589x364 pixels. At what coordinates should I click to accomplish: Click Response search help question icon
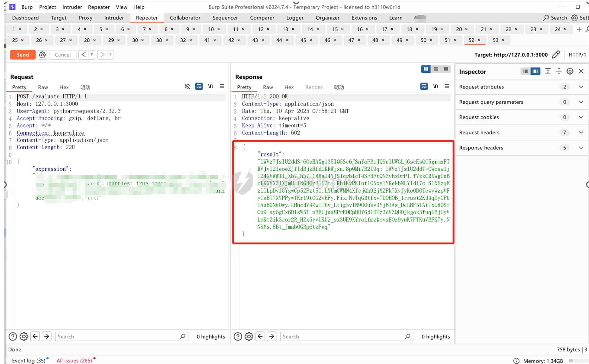point(238,336)
